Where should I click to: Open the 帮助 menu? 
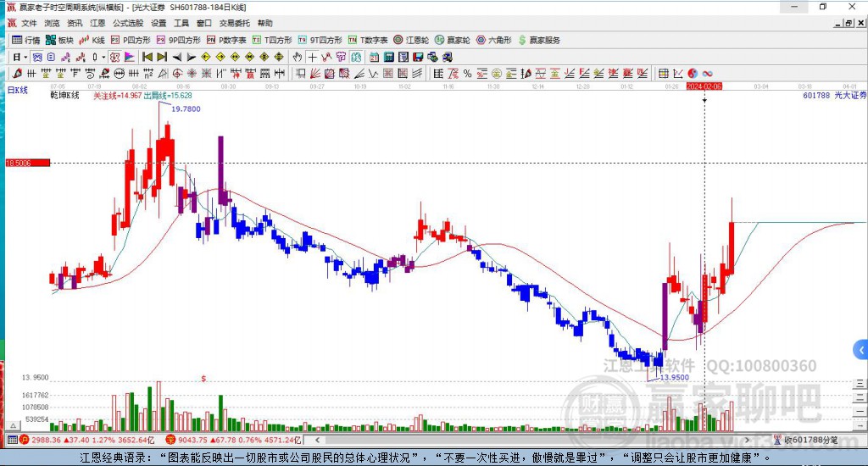tap(265, 23)
